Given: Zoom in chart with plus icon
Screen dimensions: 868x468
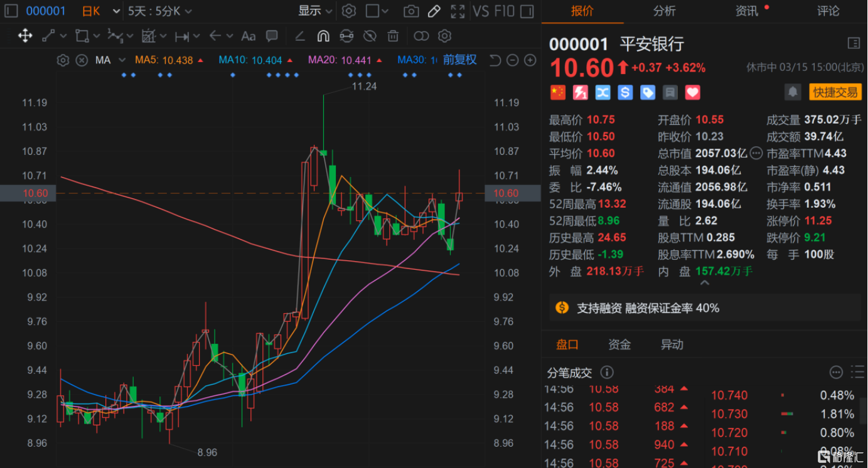Looking at the screenshot, I should click(530, 60).
